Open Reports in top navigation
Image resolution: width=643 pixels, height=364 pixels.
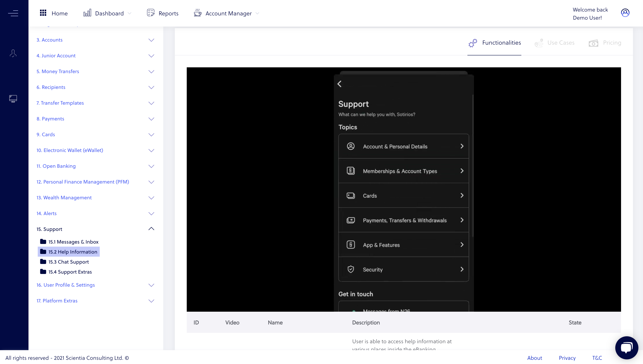coord(168,13)
